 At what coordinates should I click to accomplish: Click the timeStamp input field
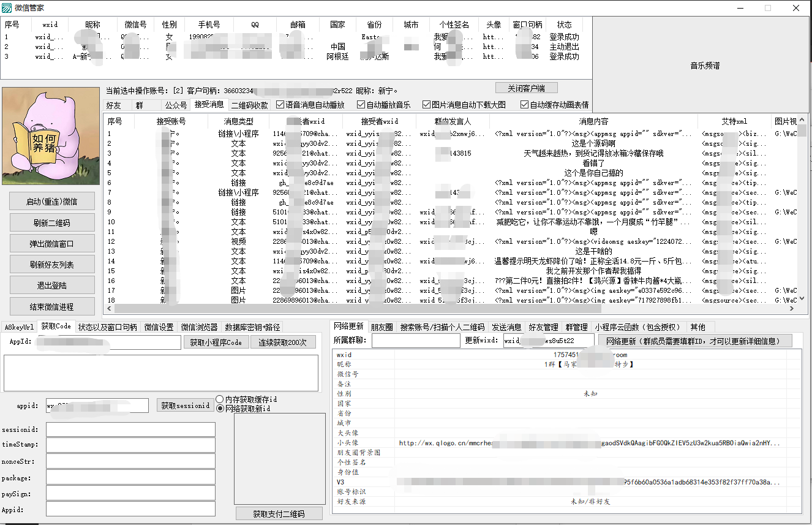(130, 445)
